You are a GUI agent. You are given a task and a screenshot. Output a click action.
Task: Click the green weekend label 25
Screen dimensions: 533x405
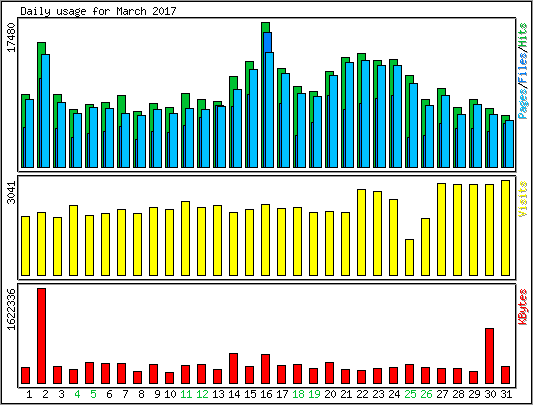coord(410,394)
